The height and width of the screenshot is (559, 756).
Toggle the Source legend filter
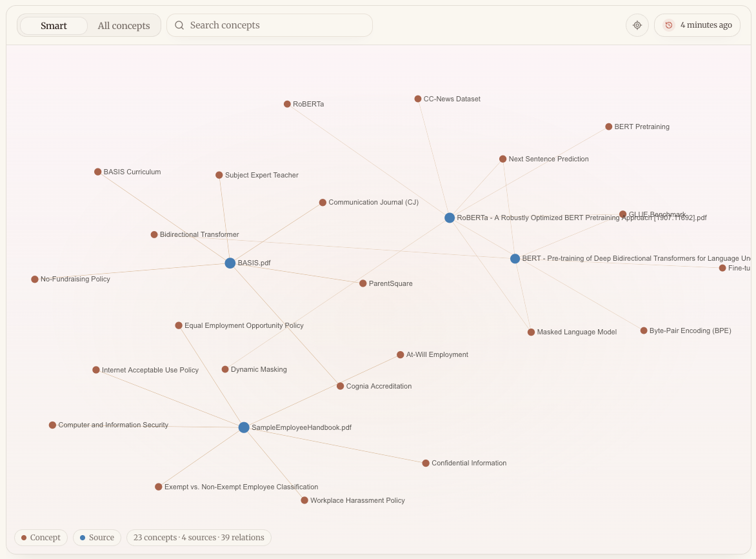pyautogui.click(x=97, y=537)
